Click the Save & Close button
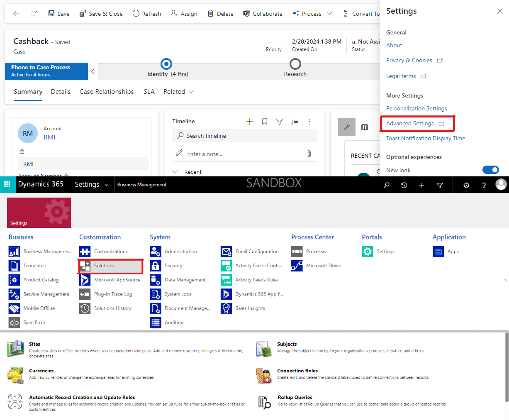The width and height of the screenshot is (509, 420). click(x=101, y=13)
